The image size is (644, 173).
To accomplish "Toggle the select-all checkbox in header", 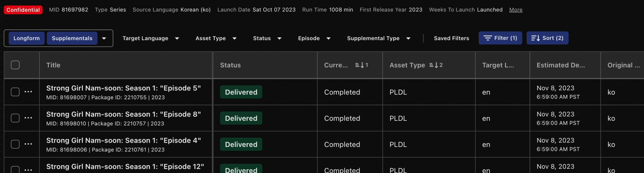I will (x=15, y=65).
